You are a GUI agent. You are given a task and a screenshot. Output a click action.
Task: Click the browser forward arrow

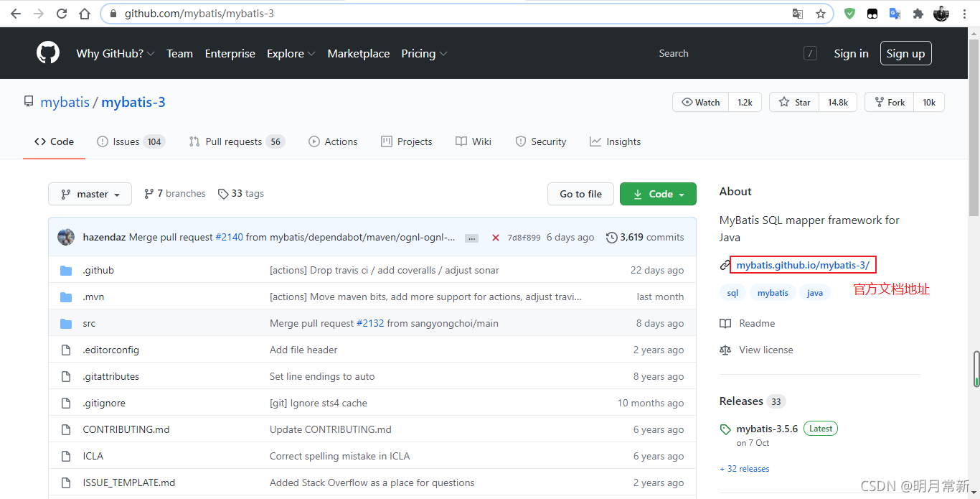39,14
